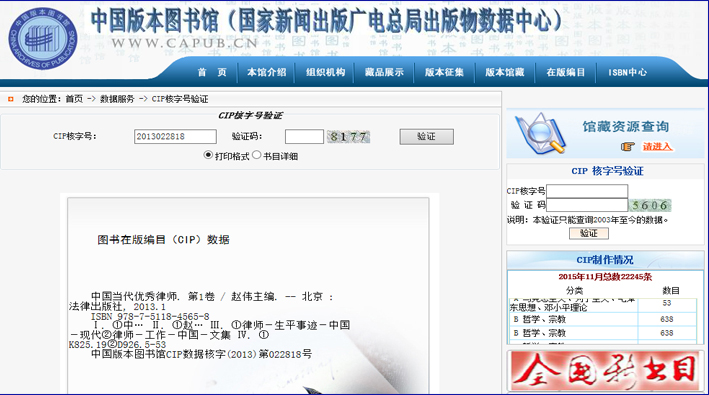Click the pointing hand icon beside 请进入
Image resolution: width=709 pixels, height=395 pixels.
point(628,146)
